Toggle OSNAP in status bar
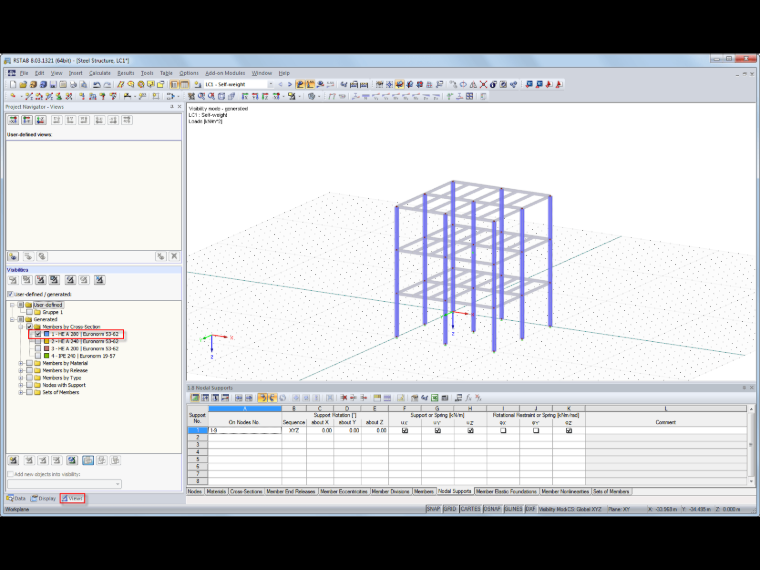Screen dimensions: 760x570 click(x=492, y=509)
